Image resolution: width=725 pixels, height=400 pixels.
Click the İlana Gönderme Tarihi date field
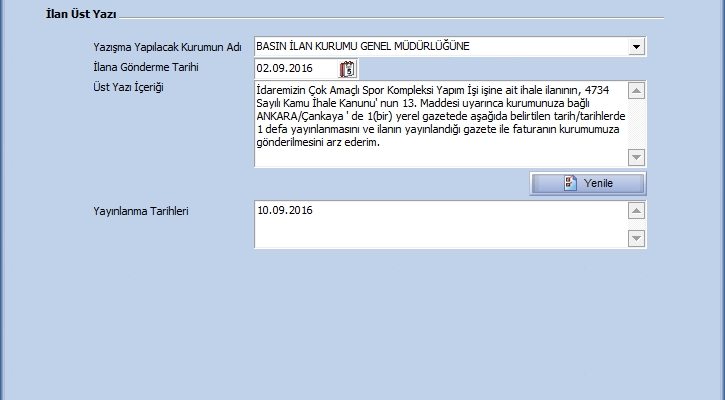tap(294, 69)
